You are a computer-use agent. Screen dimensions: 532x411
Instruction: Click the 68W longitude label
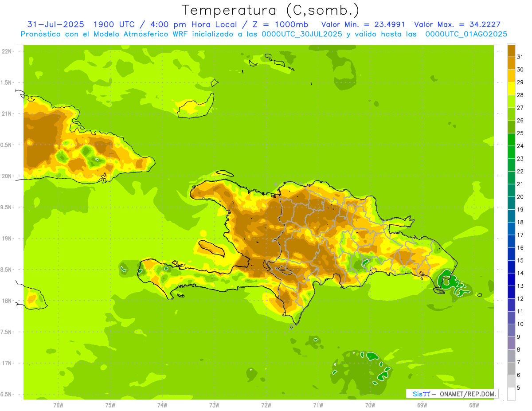[474, 405]
